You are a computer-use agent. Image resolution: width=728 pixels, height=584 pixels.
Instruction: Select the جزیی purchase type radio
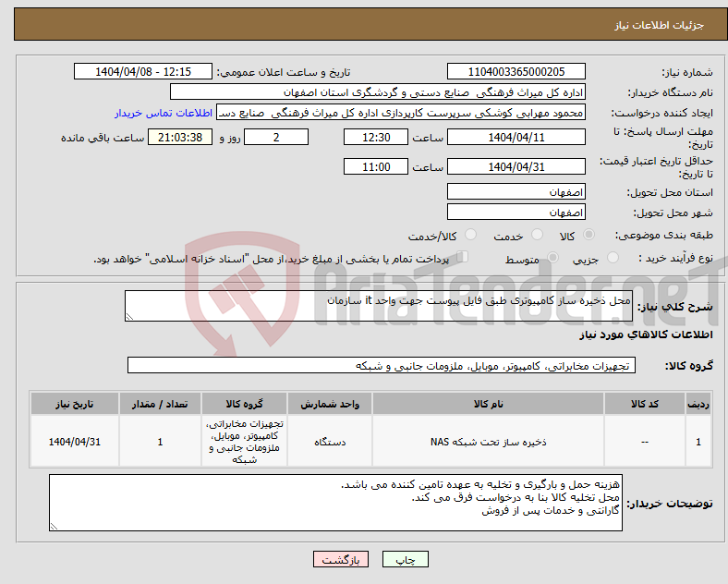[613, 257]
